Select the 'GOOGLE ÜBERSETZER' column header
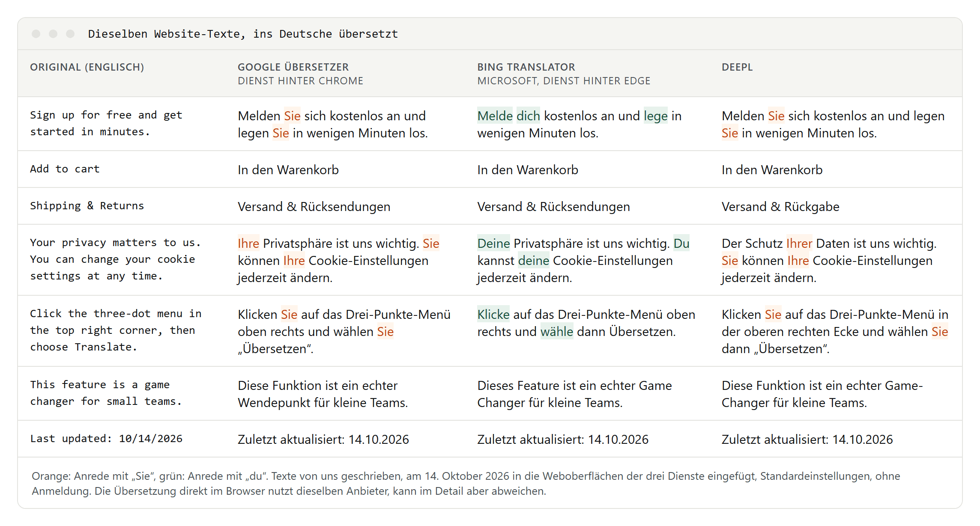 (293, 67)
